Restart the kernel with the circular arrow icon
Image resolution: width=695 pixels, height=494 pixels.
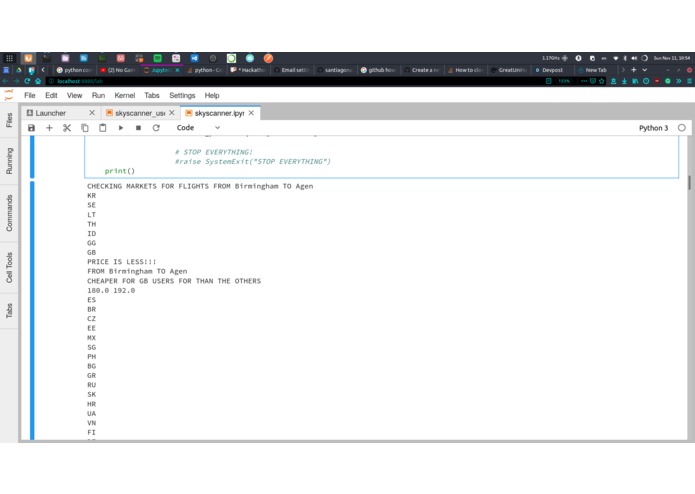pyautogui.click(x=156, y=128)
